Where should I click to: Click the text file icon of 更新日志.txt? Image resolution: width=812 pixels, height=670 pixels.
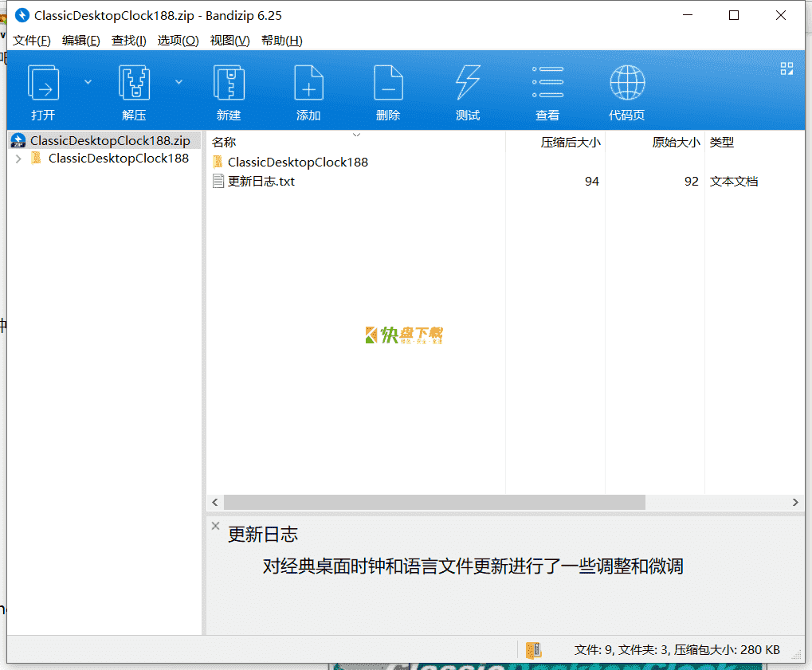tap(218, 181)
